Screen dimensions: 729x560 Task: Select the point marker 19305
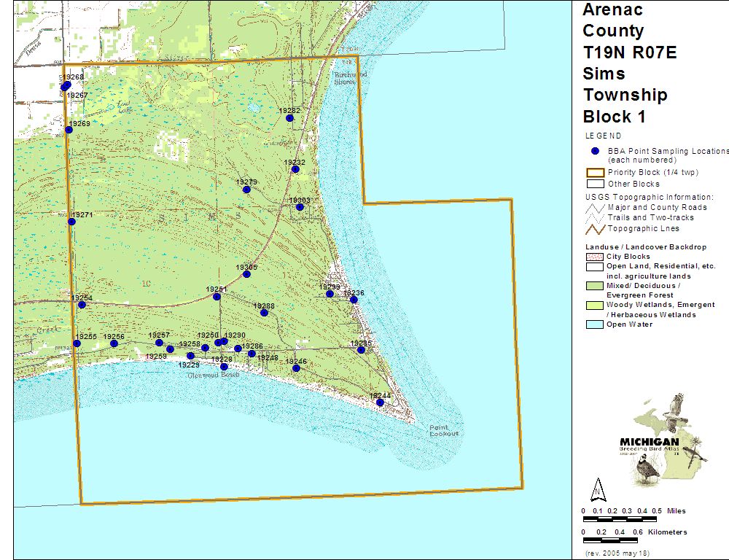[247, 274]
